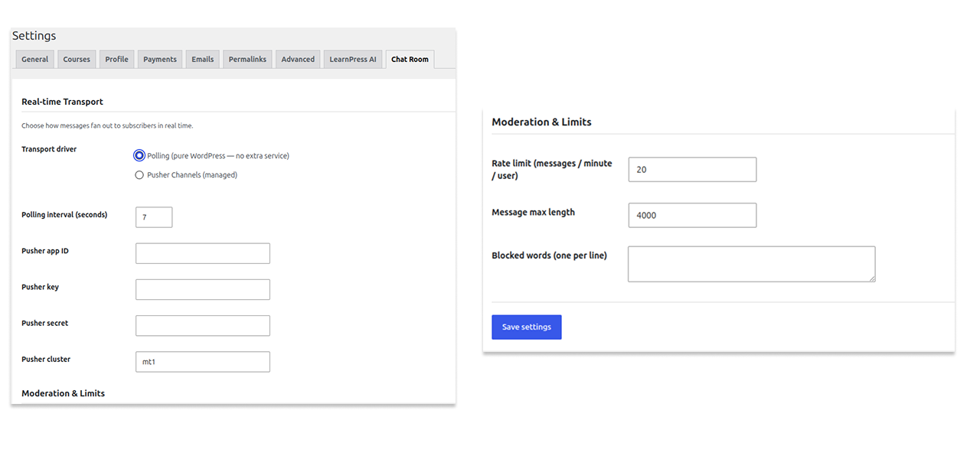Click the Blocked words text area

[x=752, y=264]
